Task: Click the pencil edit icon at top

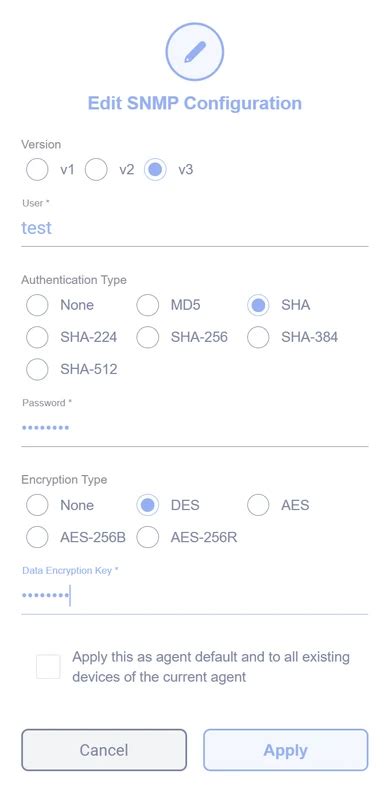Action: pos(194,52)
